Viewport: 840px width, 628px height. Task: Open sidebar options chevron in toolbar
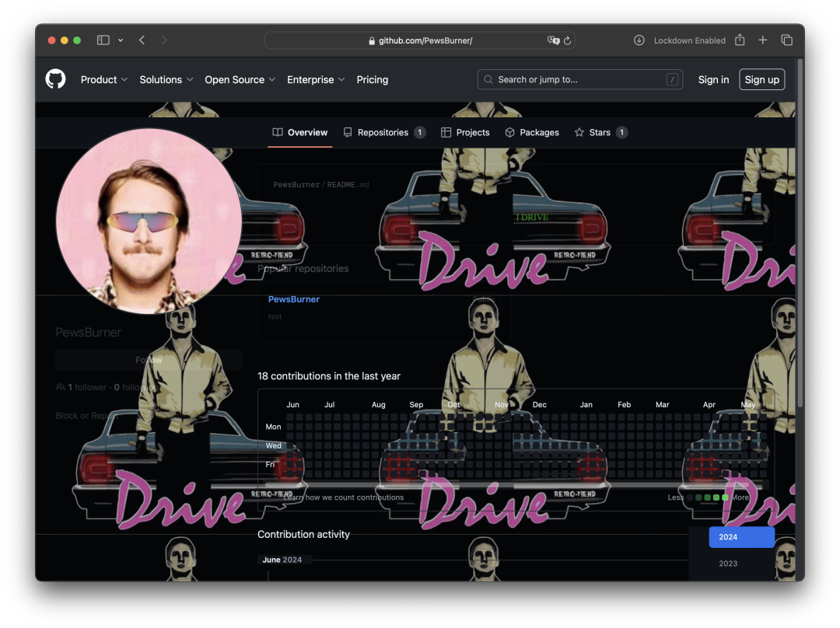pos(121,40)
